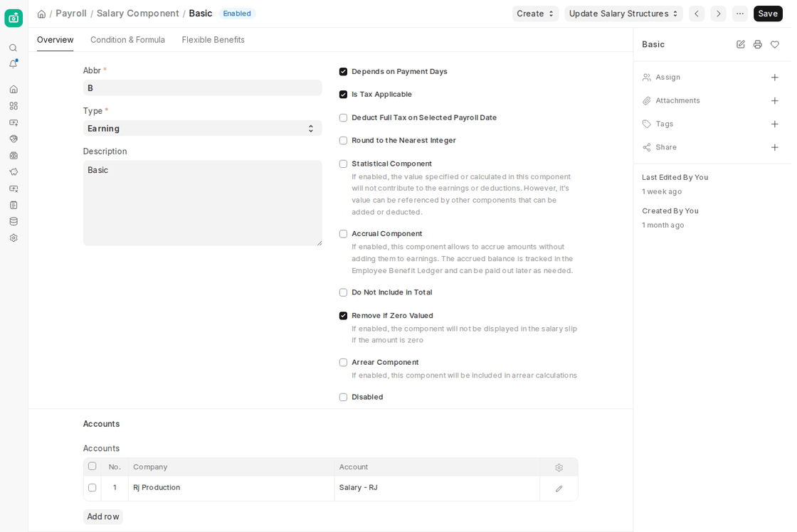Viewport: 797px width, 532px height.
Task: Switch to Condition & Formula tab
Action: 127,40
